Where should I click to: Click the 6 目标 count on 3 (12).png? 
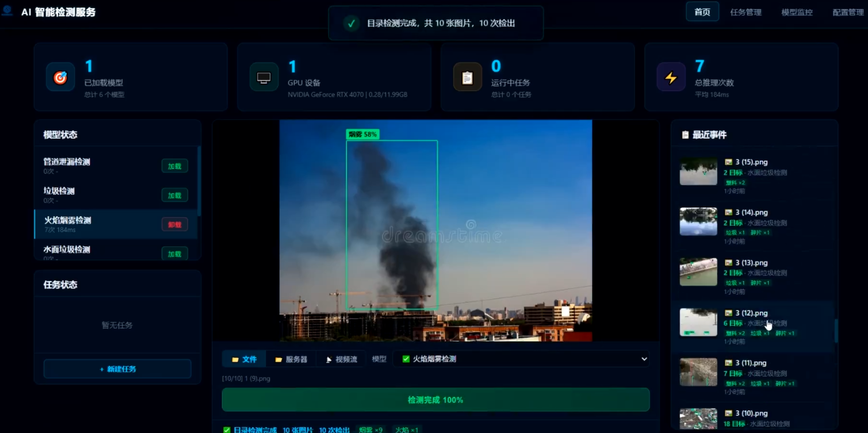pos(733,323)
